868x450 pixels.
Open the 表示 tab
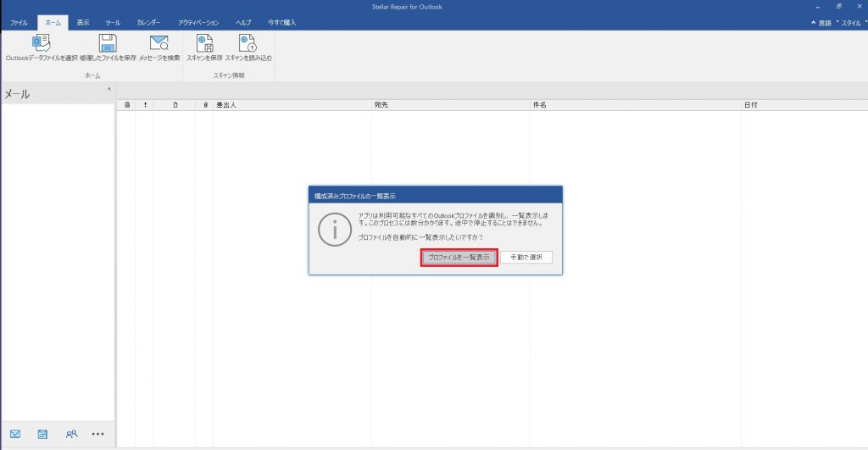83,23
